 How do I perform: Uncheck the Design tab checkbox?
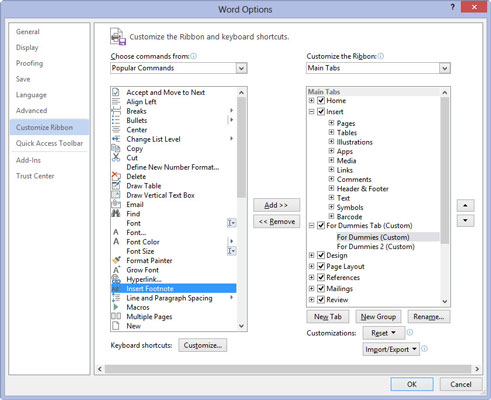321,255
